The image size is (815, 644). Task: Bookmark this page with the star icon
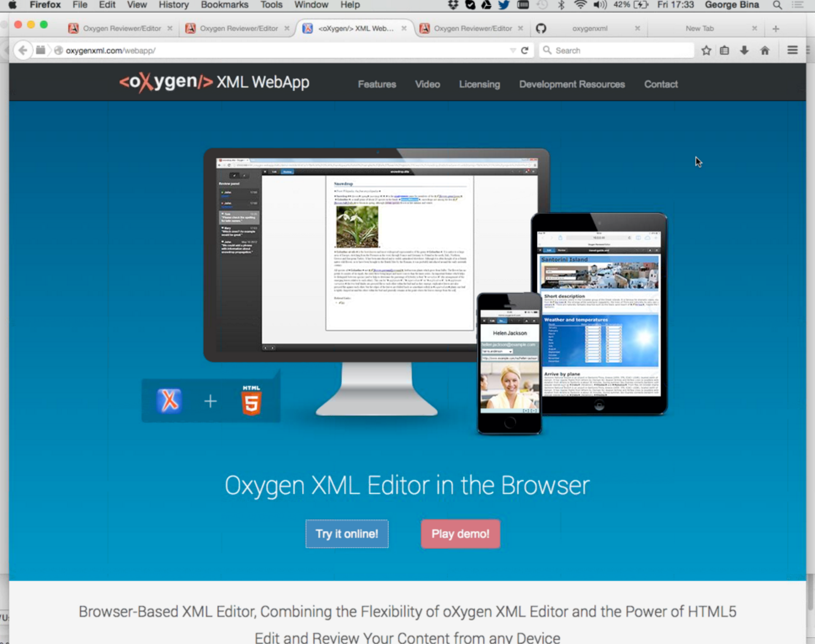(706, 51)
